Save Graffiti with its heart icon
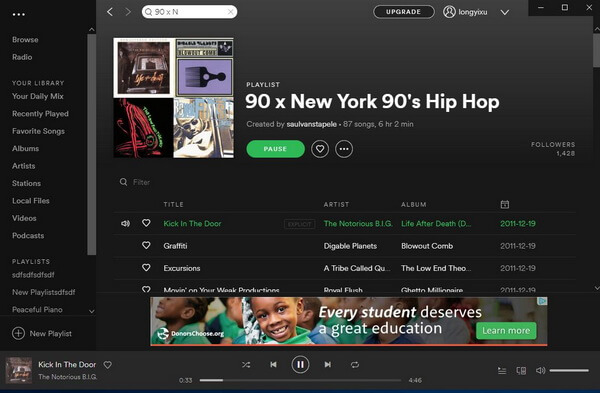600x393 pixels. [146, 245]
